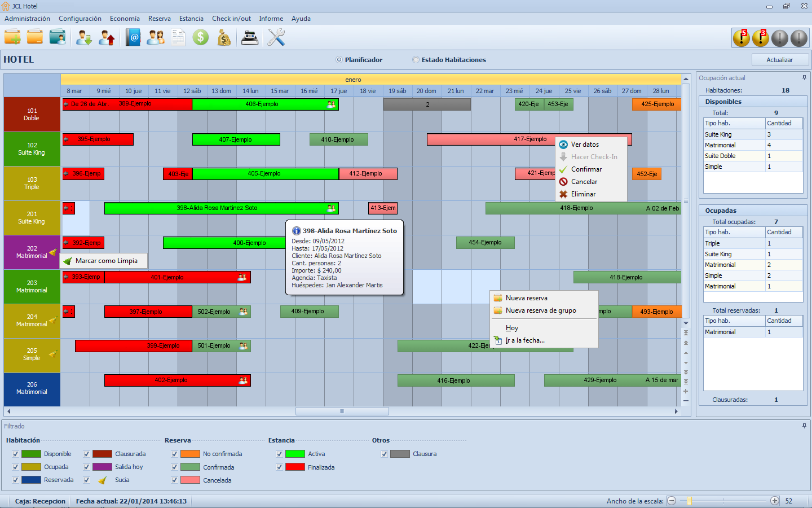Screen dimensions: 812x508
Task: Click the cash register toolbar icon
Action: pos(249,38)
